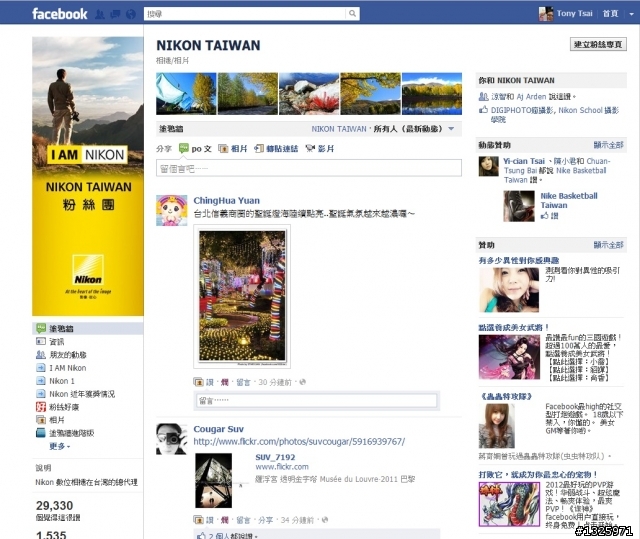Open ad with woman portrait photo
Viewport: 640px width, 539px height.
pos(509,290)
